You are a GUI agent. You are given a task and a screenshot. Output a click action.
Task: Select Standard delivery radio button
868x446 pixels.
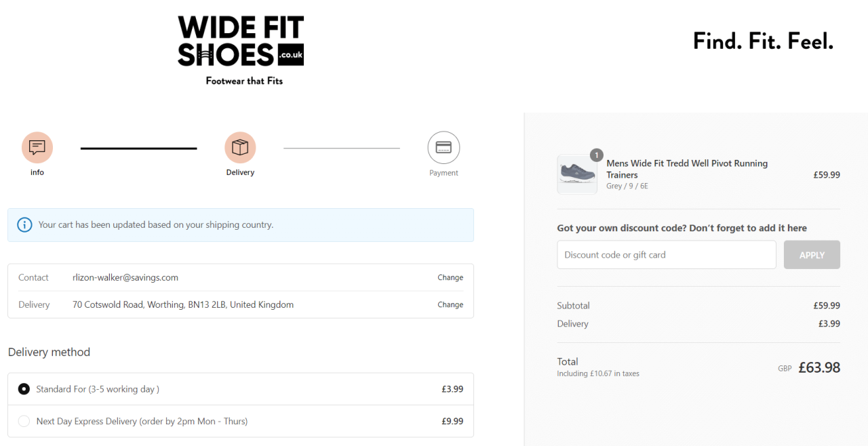(x=24, y=388)
